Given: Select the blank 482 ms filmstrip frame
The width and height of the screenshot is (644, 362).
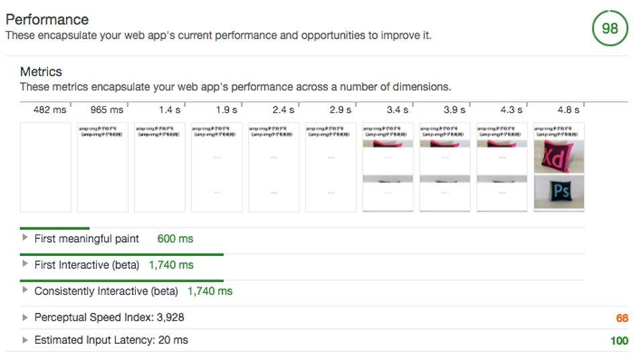Looking at the screenshot, I should coord(45,167).
